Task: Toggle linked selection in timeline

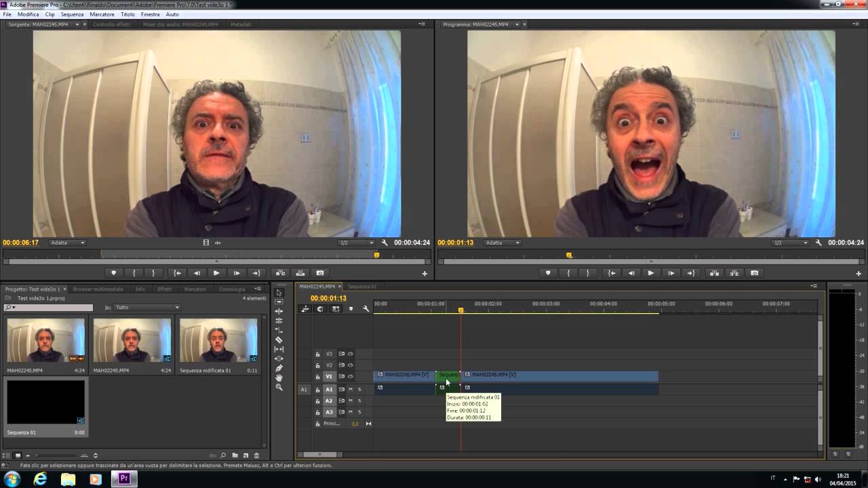Action: click(335, 309)
